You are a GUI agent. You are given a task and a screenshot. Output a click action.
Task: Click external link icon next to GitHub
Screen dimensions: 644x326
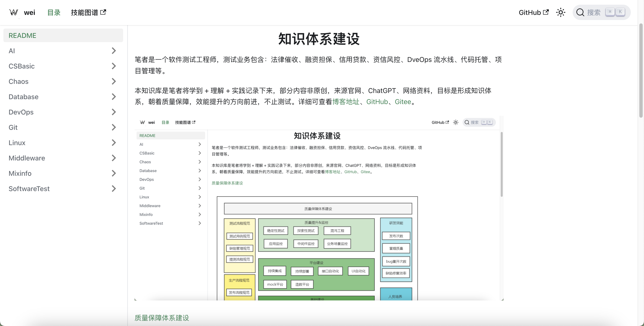[x=546, y=12]
